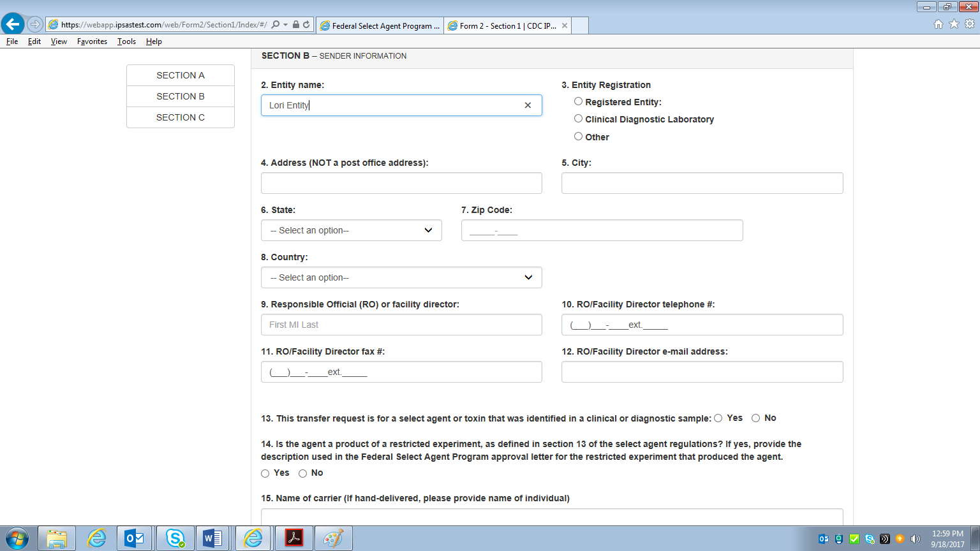Click the search magnifier in address bar
The width and height of the screenshot is (980, 551).
[x=276, y=25]
